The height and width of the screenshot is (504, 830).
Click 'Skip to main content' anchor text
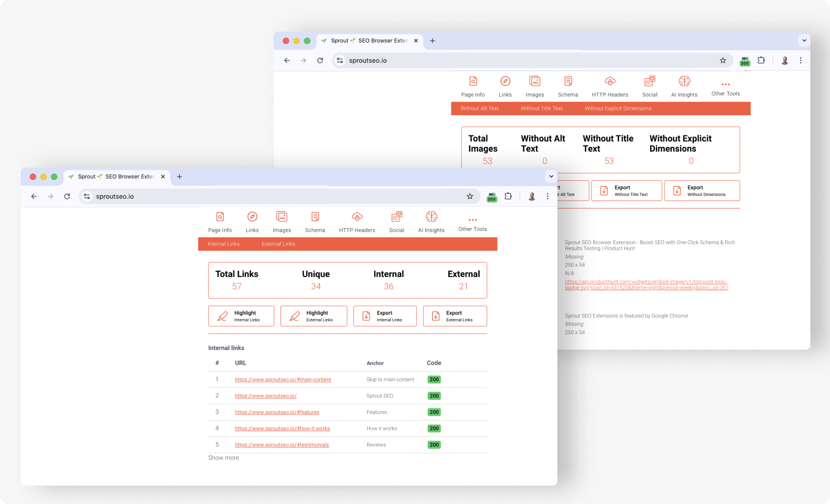(390, 380)
